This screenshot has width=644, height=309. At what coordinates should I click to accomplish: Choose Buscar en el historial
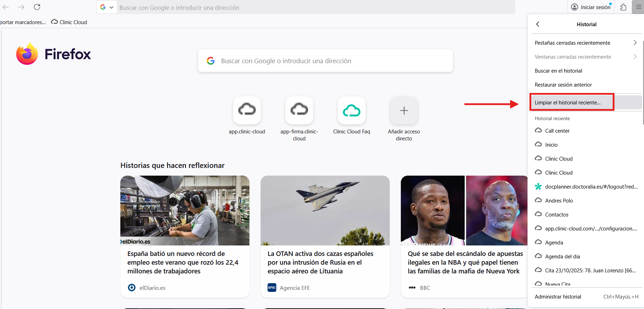(x=558, y=71)
